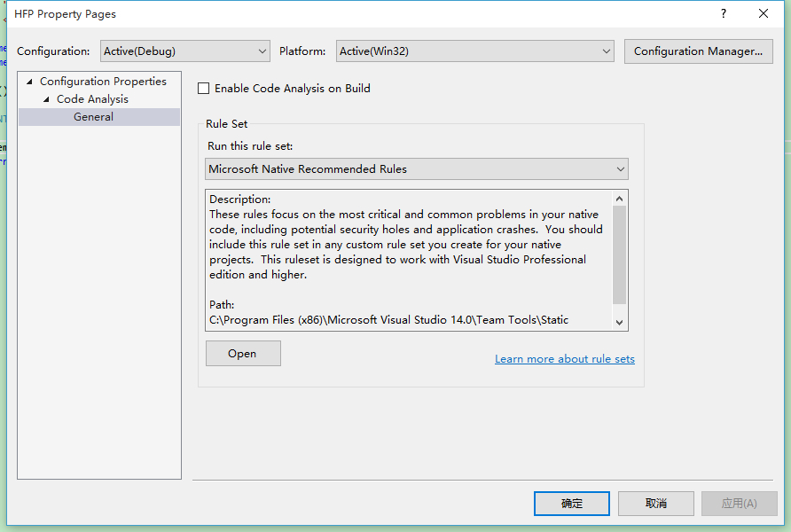The image size is (791, 532).
Task: Click the description scrollbar thumb
Action: tap(619, 254)
